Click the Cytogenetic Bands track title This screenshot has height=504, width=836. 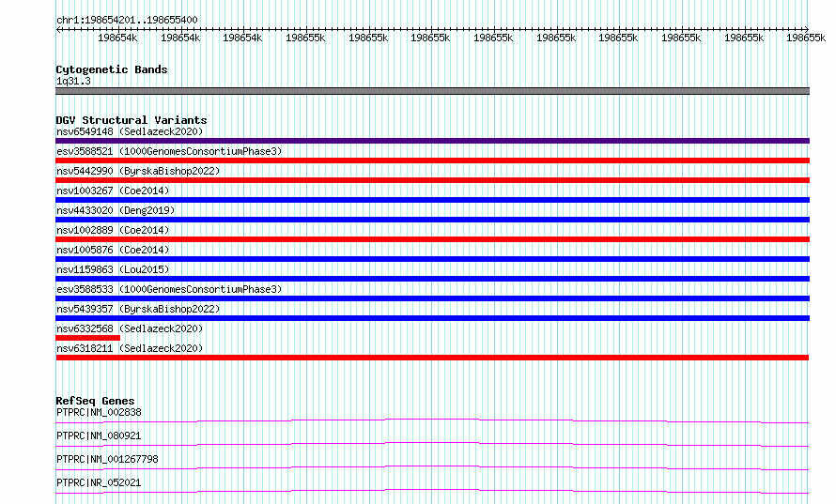tap(112, 69)
